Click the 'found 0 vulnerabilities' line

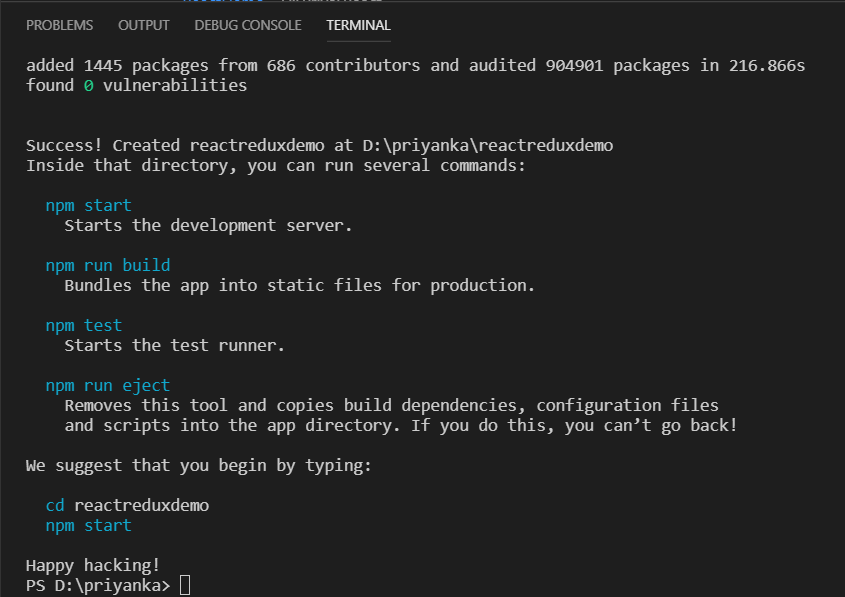pos(136,85)
